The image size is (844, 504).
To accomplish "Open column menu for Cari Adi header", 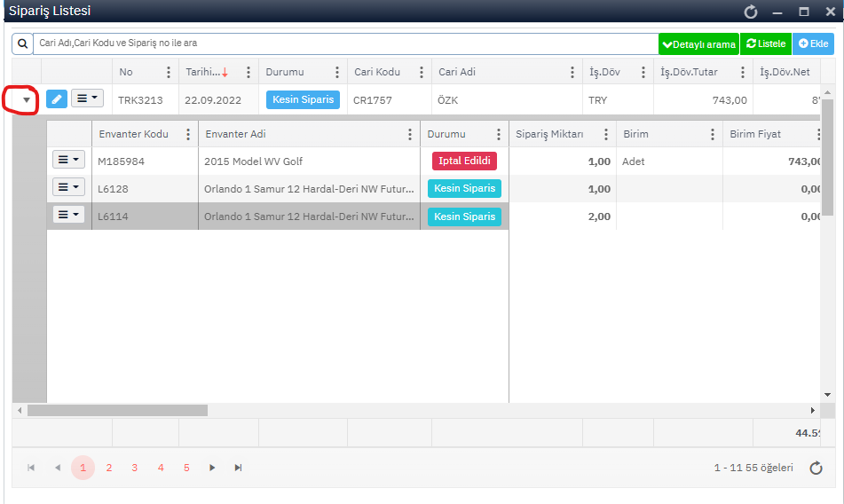I will click(x=573, y=72).
